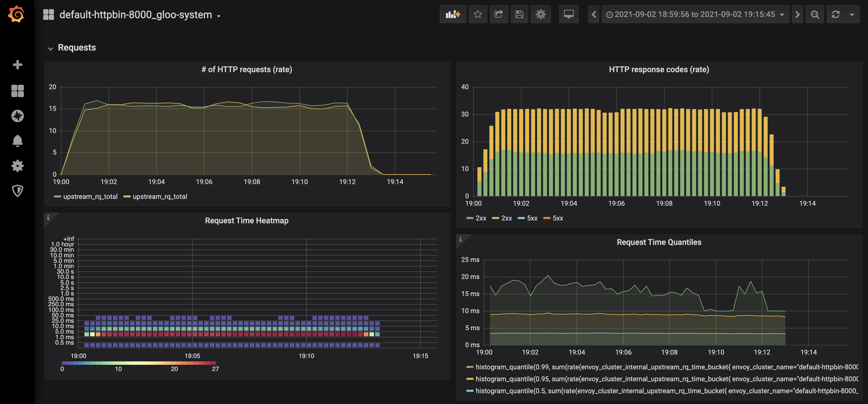Image resolution: width=868 pixels, height=404 pixels.
Task: Click the dashboard grid icon beside title
Action: click(x=49, y=14)
